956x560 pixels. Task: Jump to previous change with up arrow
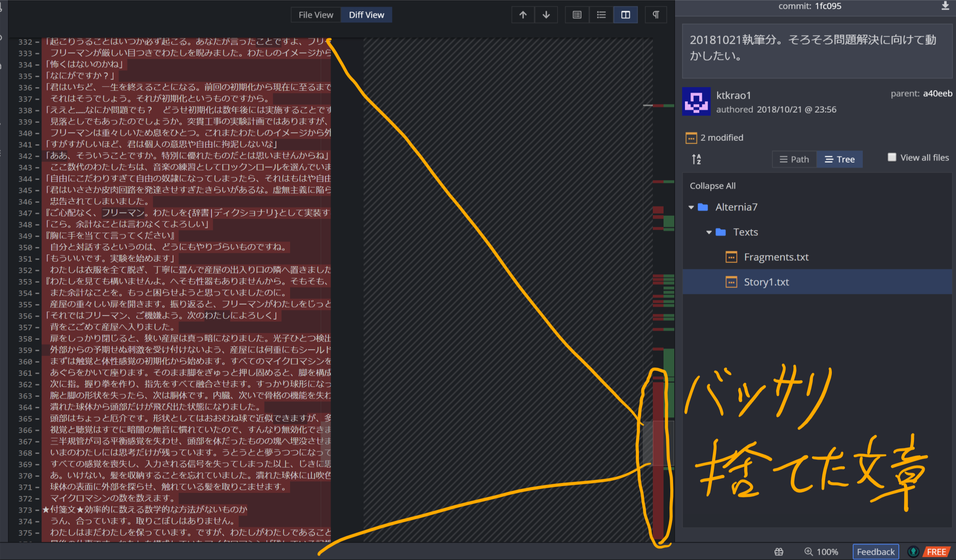(523, 15)
